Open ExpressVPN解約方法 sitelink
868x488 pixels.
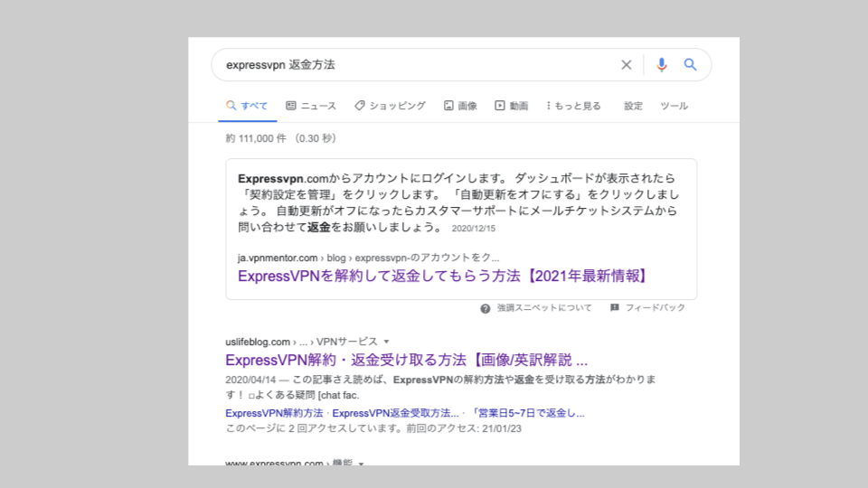pyautogui.click(x=274, y=413)
